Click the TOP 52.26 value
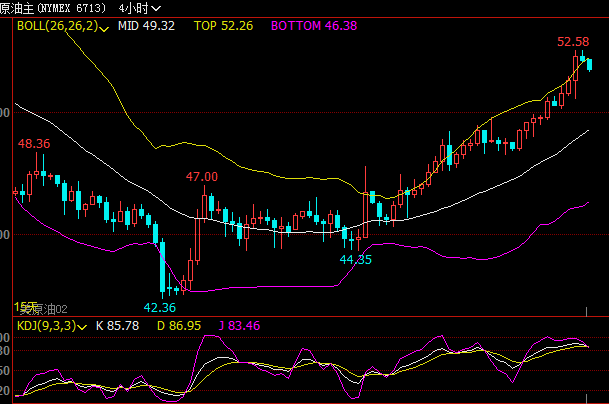Image resolution: width=609 pixels, height=404 pixels. (223, 26)
